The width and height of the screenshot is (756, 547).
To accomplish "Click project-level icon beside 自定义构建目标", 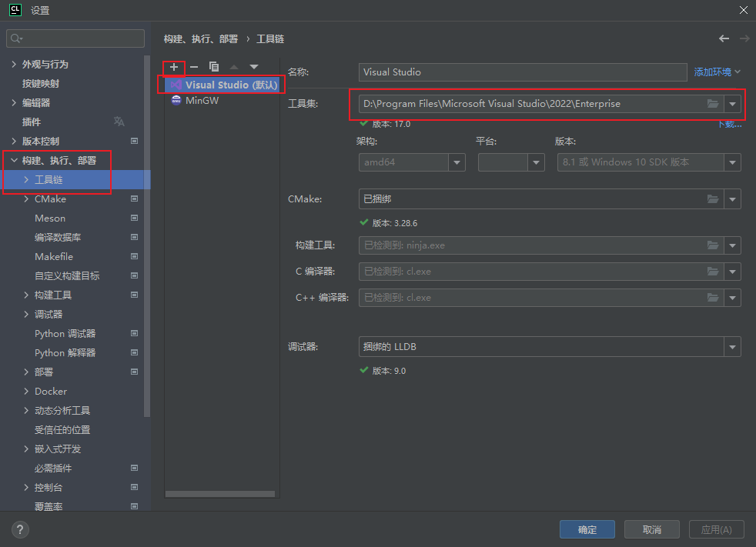I will pos(135,275).
